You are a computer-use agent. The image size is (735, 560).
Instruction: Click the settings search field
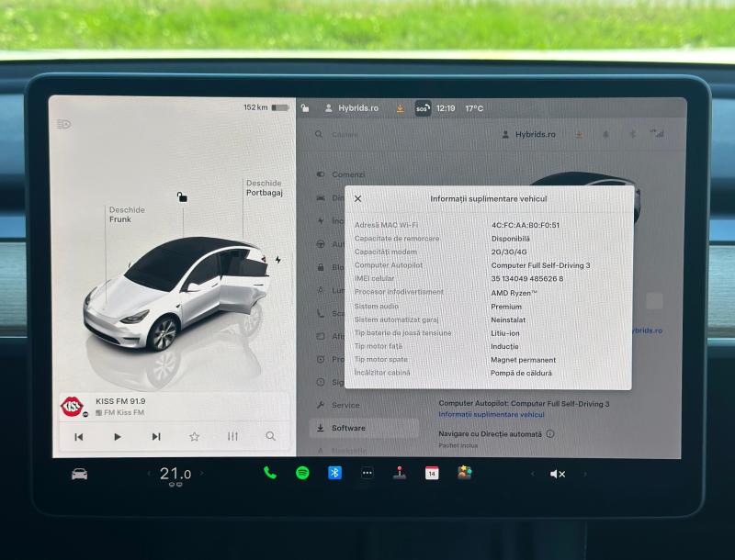345,134
